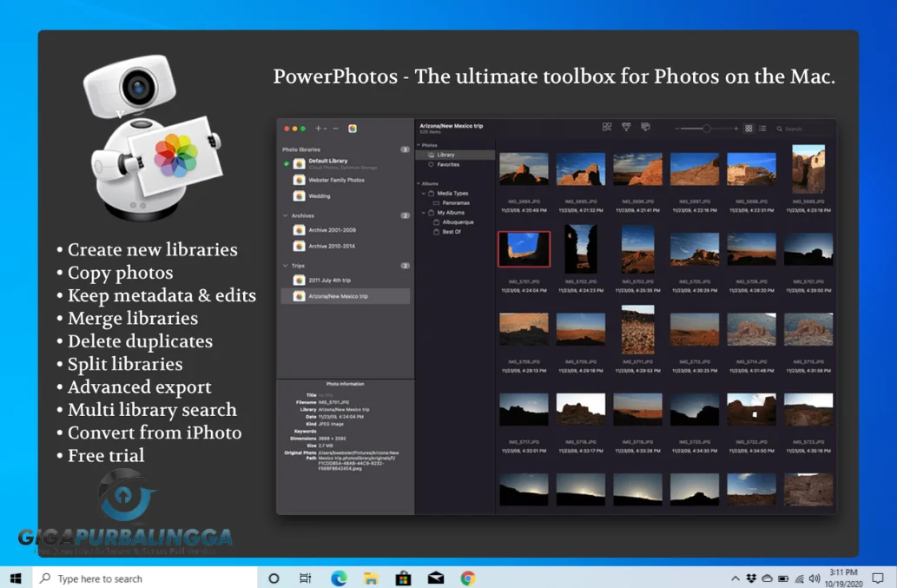Select thumbnail IMG_5722.JPG
This screenshot has height=588, width=897.
tap(751, 409)
